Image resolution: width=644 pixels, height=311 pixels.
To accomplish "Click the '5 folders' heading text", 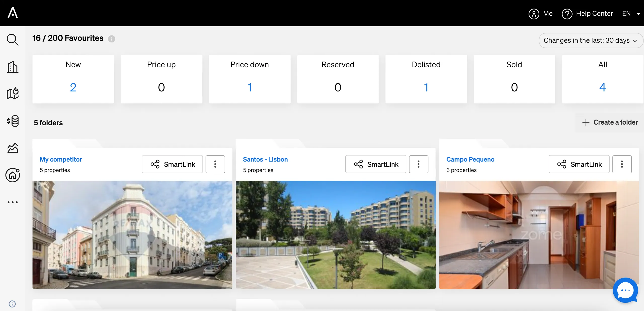I will (x=48, y=123).
